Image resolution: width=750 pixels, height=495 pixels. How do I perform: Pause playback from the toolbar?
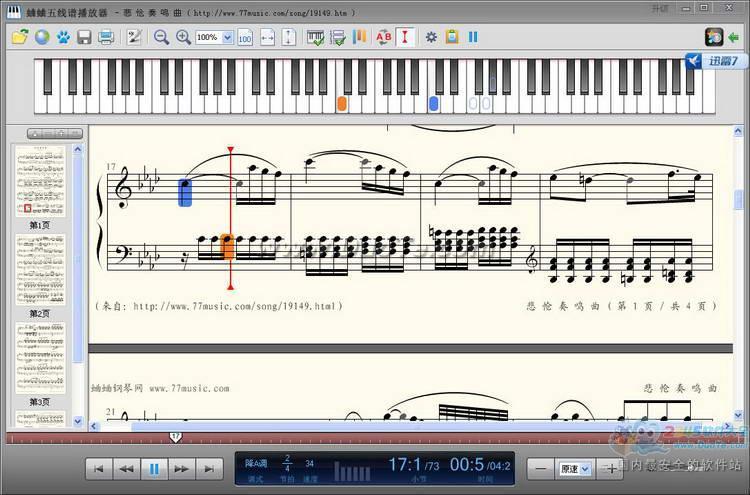coord(473,37)
